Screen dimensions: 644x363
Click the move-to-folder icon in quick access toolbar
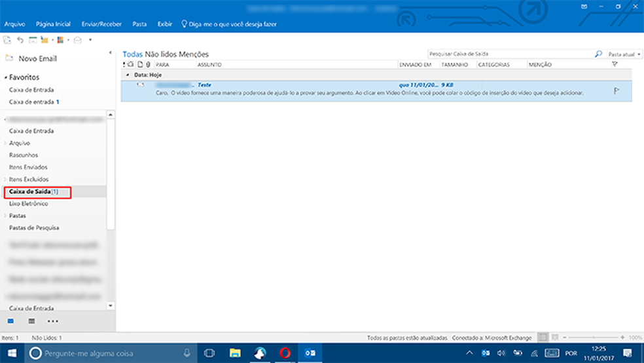pyautogui.click(x=45, y=40)
